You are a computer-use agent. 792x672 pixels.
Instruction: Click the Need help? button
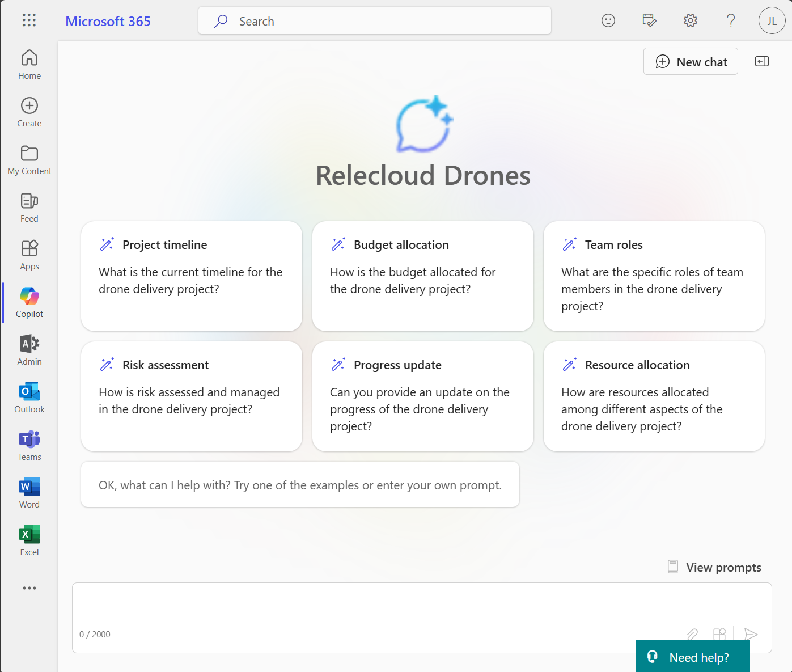(x=692, y=656)
